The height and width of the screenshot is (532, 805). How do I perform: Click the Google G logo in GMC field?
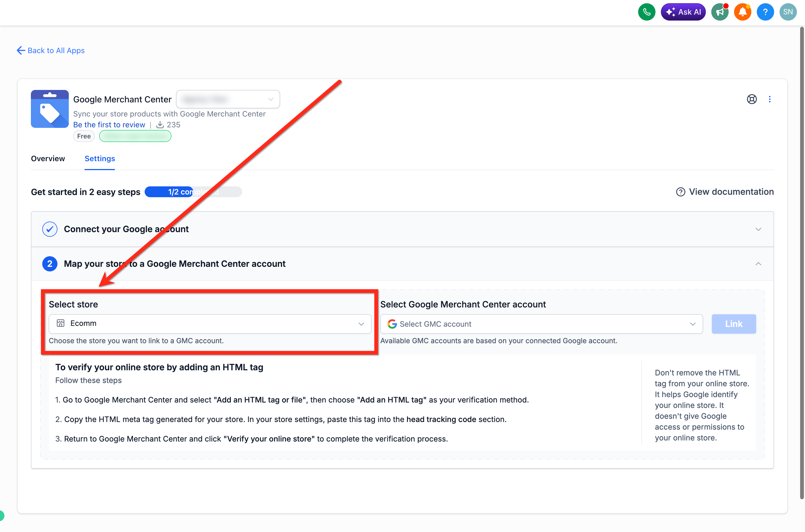point(392,324)
